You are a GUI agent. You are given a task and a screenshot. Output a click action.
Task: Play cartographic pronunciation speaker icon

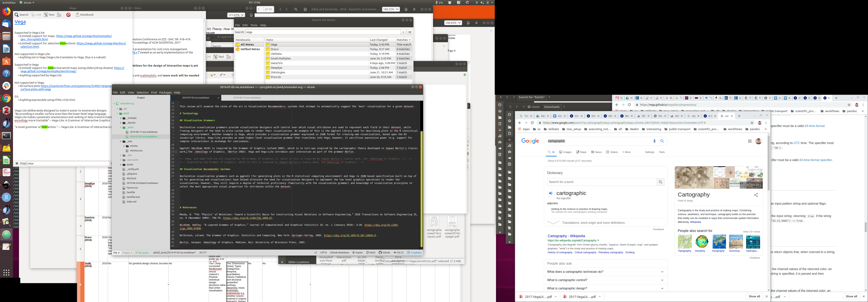click(551, 193)
